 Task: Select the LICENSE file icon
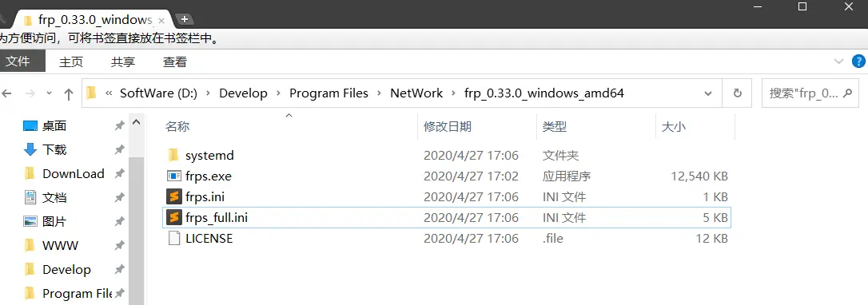(x=173, y=238)
